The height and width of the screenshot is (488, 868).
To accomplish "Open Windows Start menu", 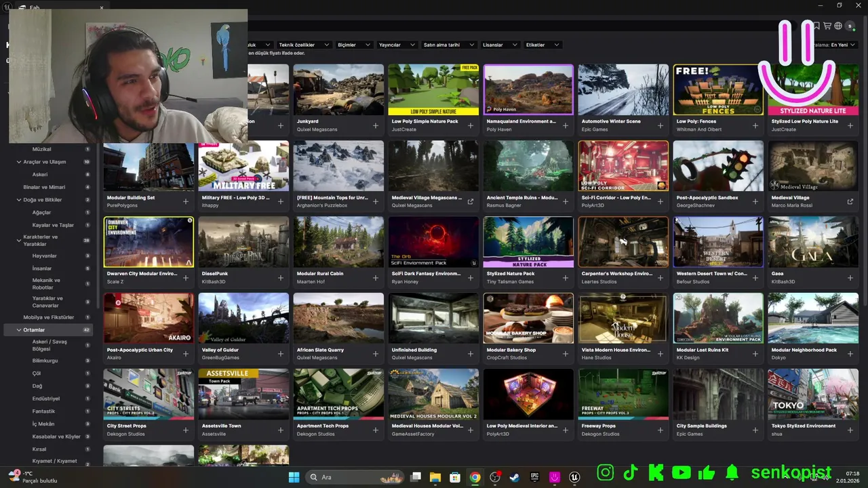I will [x=294, y=477].
